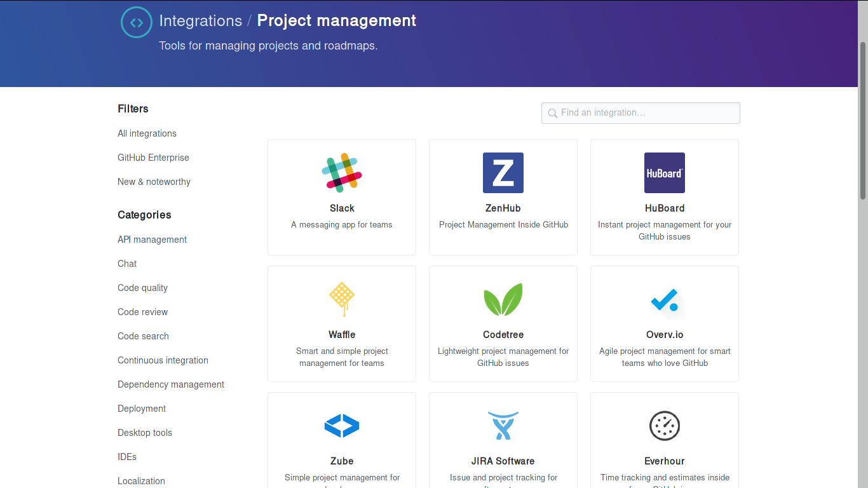Open the Deployment category
868x488 pixels.
[142, 409]
